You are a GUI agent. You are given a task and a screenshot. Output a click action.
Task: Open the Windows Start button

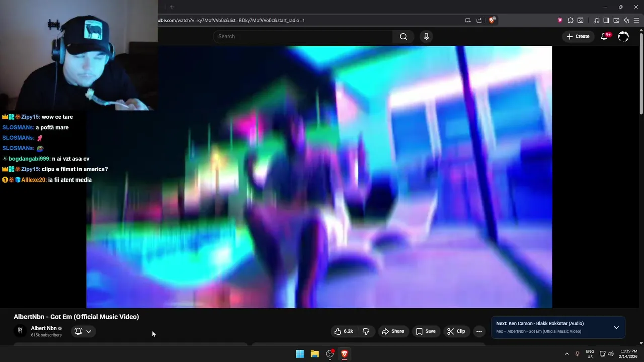point(300,354)
